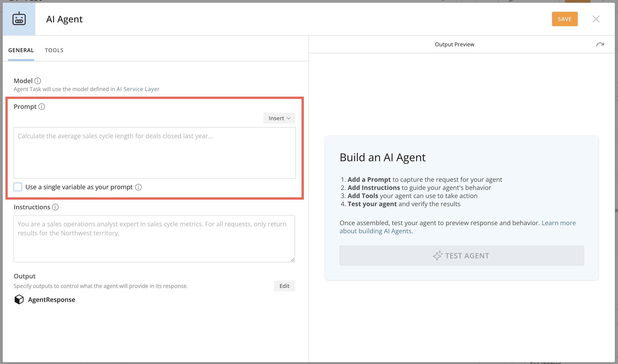The height and width of the screenshot is (364, 618).
Task: Click the Instructions info icon
Action: tap(55, 207)
